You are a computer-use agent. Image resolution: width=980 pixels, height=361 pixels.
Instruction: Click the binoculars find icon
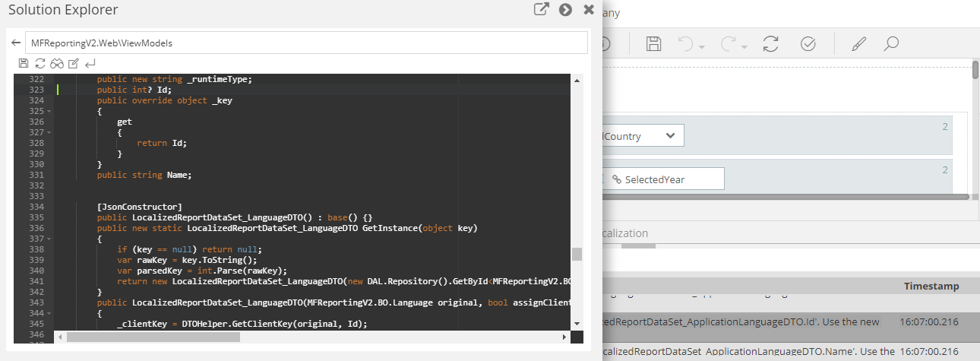[57, 63]
